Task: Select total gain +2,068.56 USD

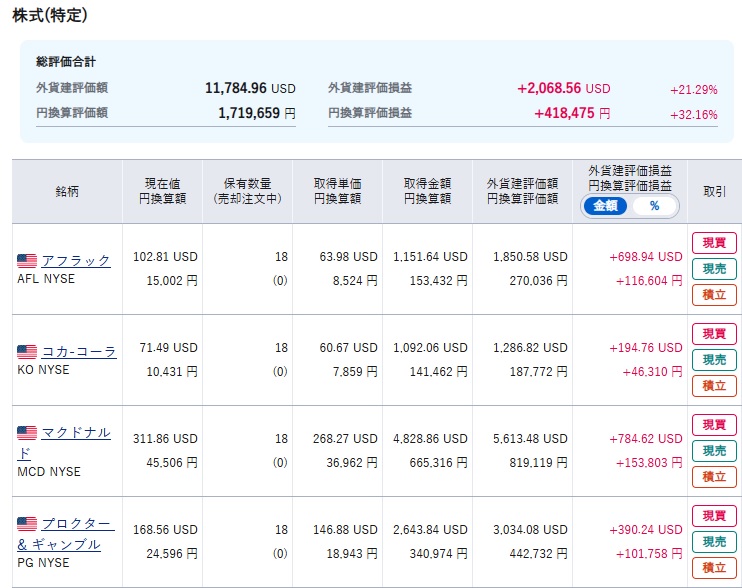Action: [564, 88]
